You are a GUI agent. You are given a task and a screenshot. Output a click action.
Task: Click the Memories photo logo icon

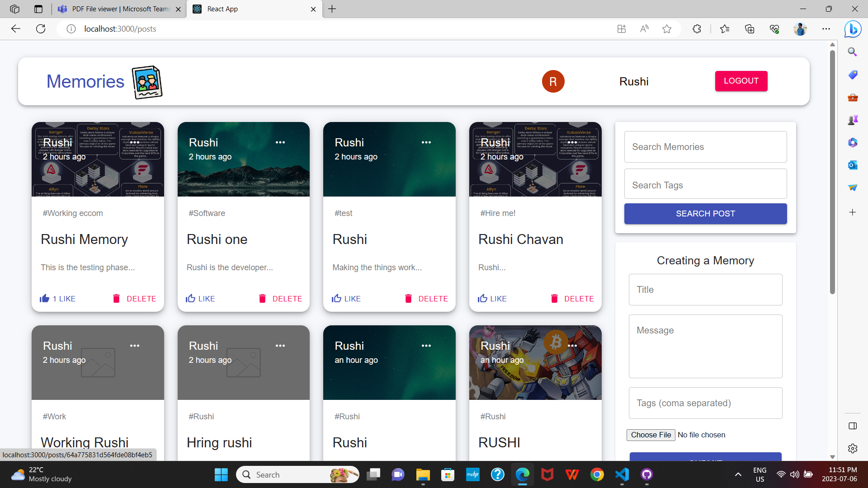(146, 82)
